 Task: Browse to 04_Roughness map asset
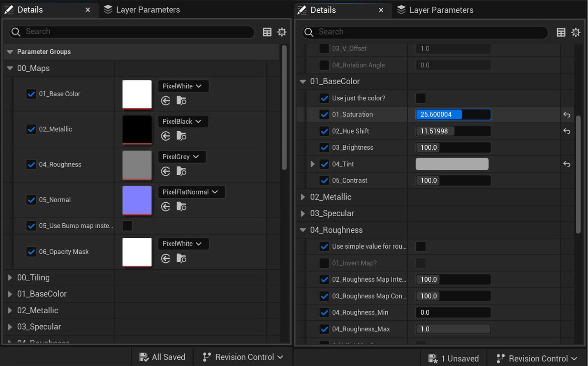pos(181,171)
